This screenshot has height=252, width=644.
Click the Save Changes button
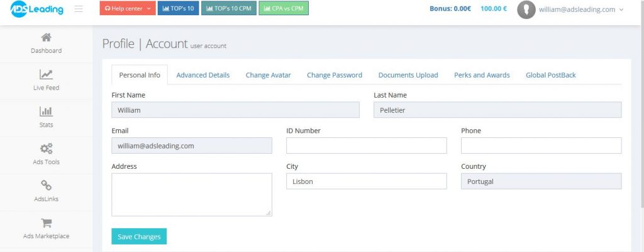pos(139,236)
